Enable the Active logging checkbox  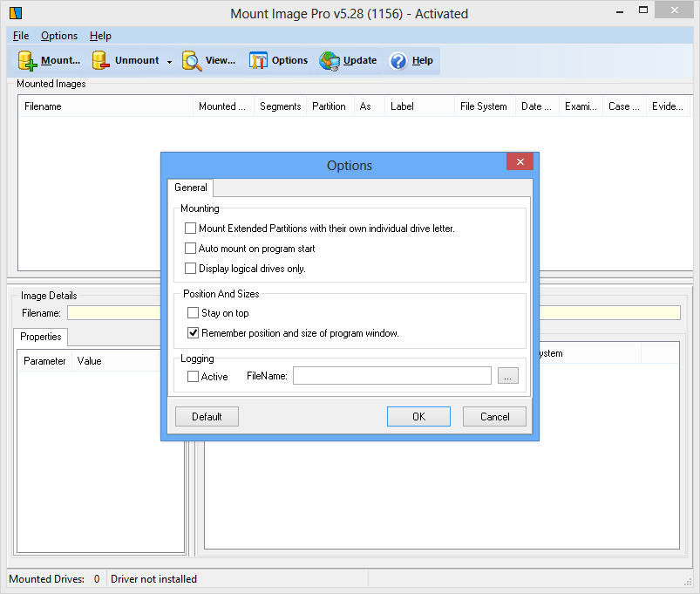[x=193, y=377]
